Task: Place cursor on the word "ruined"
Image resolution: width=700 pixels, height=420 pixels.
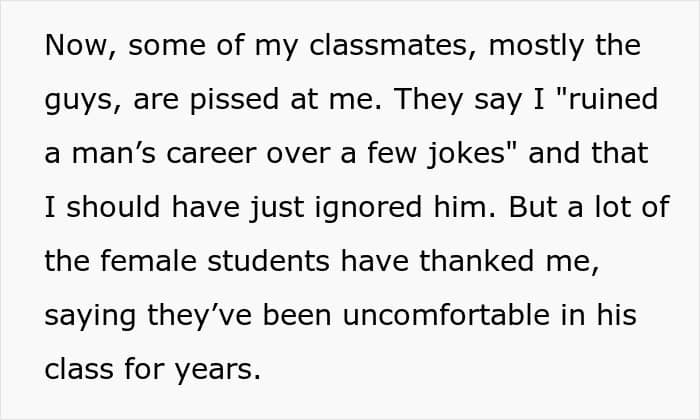Action: [614, 98]
